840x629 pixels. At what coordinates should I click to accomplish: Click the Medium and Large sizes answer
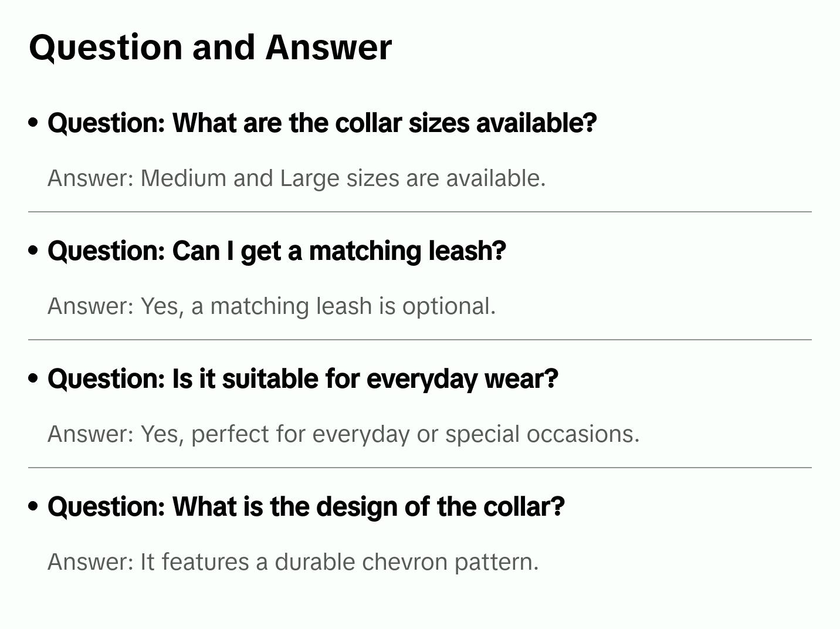[296, 178]
